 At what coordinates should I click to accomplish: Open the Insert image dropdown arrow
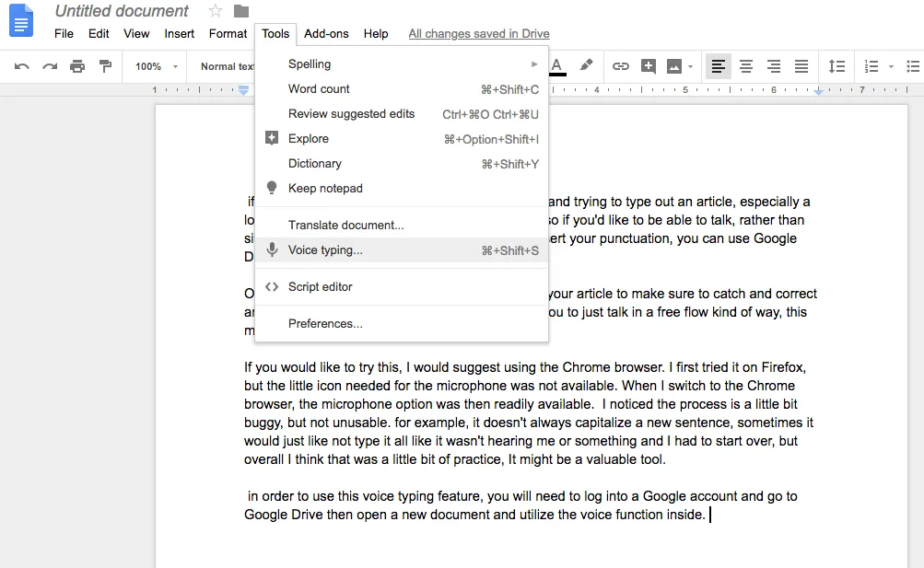(x=690, y=66)
